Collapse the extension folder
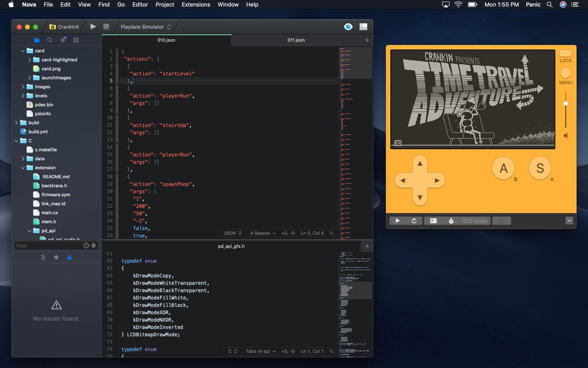588x368 pixels. tap(23, 167)
